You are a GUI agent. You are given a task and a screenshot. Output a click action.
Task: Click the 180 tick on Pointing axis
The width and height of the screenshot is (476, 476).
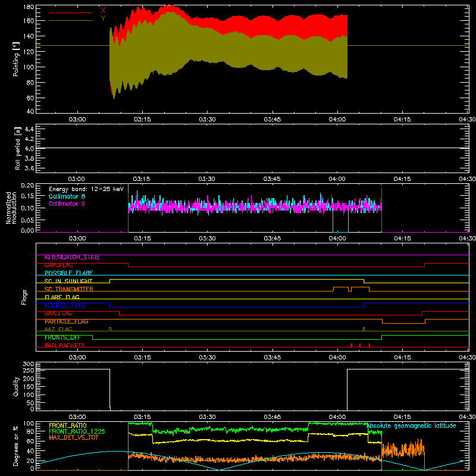coord(29,7)
